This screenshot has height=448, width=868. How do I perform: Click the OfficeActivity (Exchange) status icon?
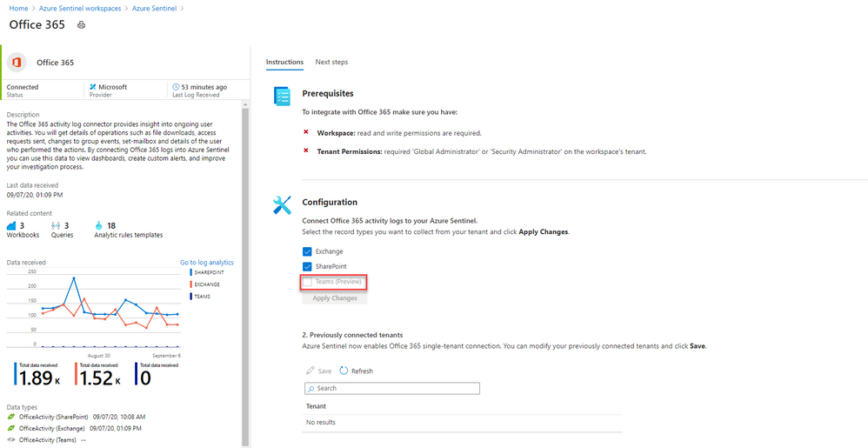tap(10, 428)
